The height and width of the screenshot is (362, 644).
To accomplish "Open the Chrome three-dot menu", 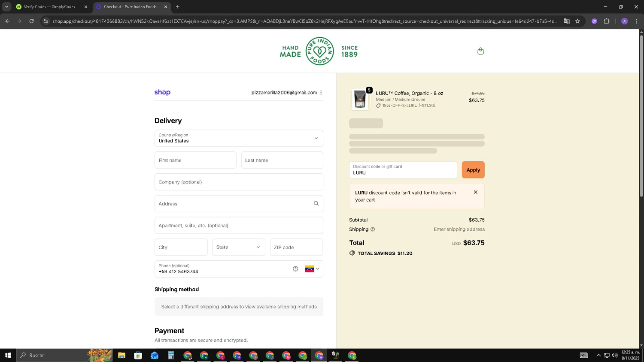I will (x=636, y=21).
